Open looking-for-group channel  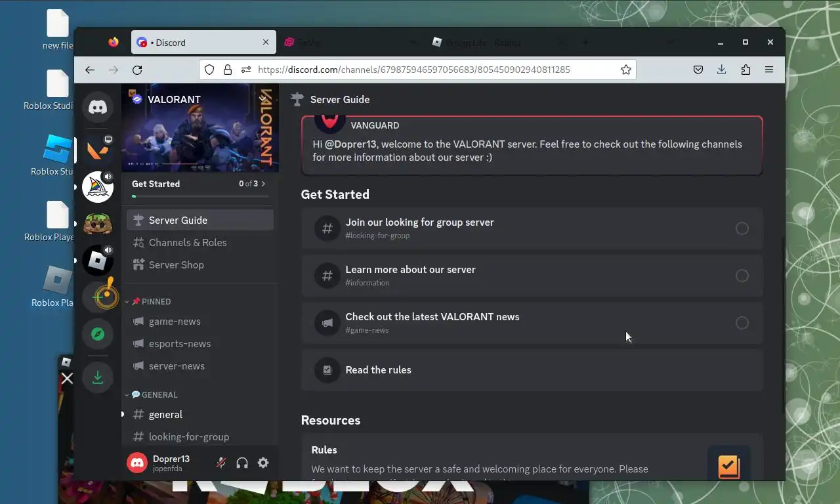click(x=200, y=436)
